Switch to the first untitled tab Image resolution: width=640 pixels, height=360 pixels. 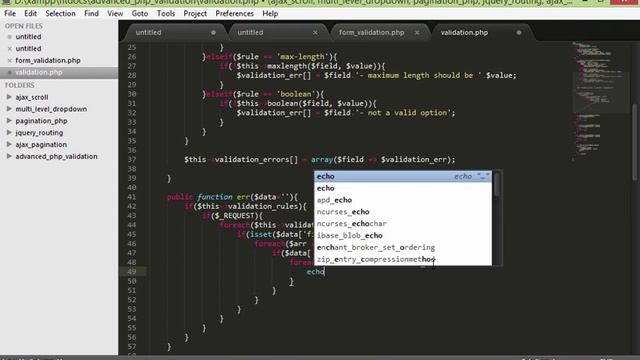(176, 32)
